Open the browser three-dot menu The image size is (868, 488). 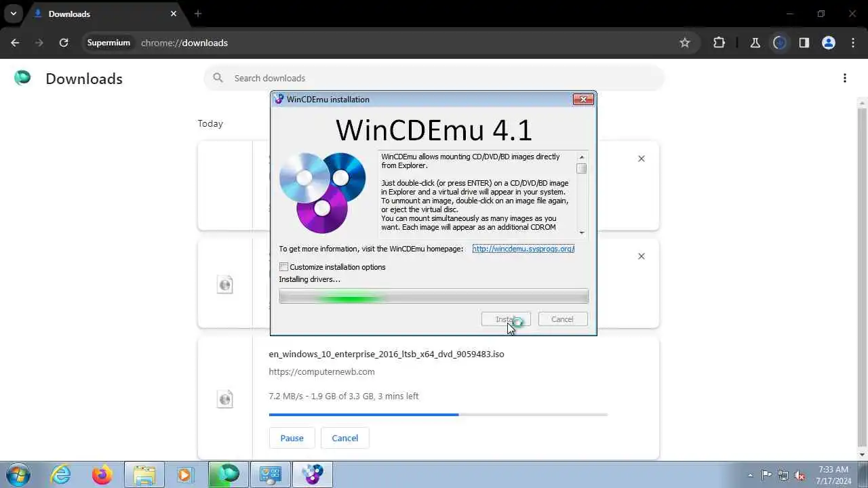pos(852,43)
